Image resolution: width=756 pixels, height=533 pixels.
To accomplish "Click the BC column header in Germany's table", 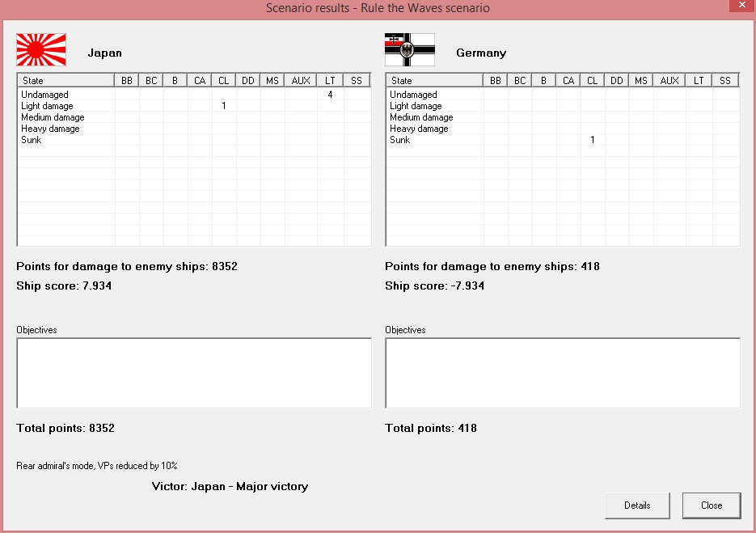I will click(520, 81).
